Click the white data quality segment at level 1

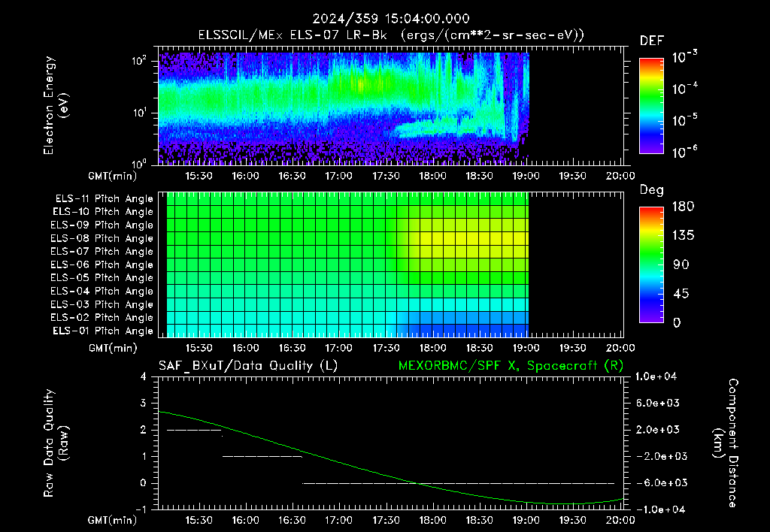pos(262,457)
